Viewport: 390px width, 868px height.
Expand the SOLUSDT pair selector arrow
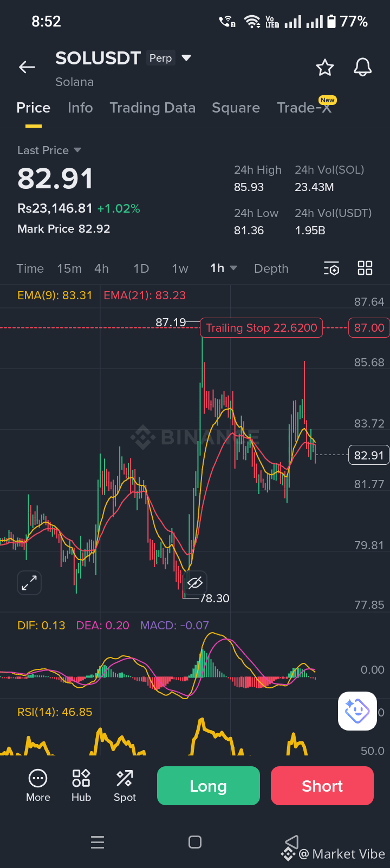[186, 58]
